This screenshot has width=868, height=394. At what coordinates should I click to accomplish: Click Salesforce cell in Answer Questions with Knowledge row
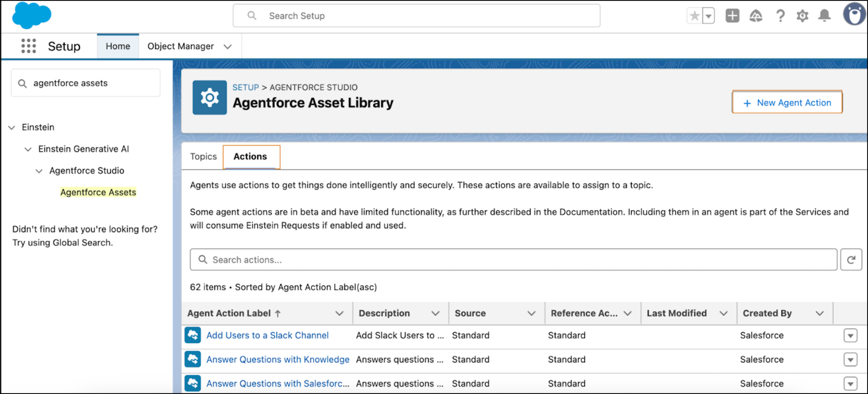pyautogui.click(x=762, y=360)
